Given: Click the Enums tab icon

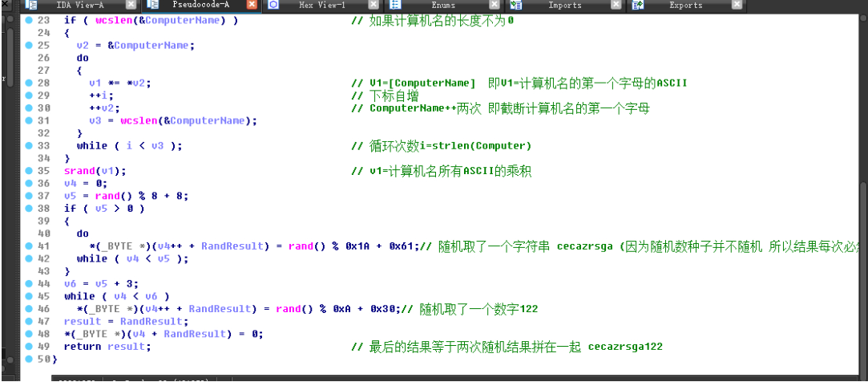Looking at the screenshot, I should (394, 6).
